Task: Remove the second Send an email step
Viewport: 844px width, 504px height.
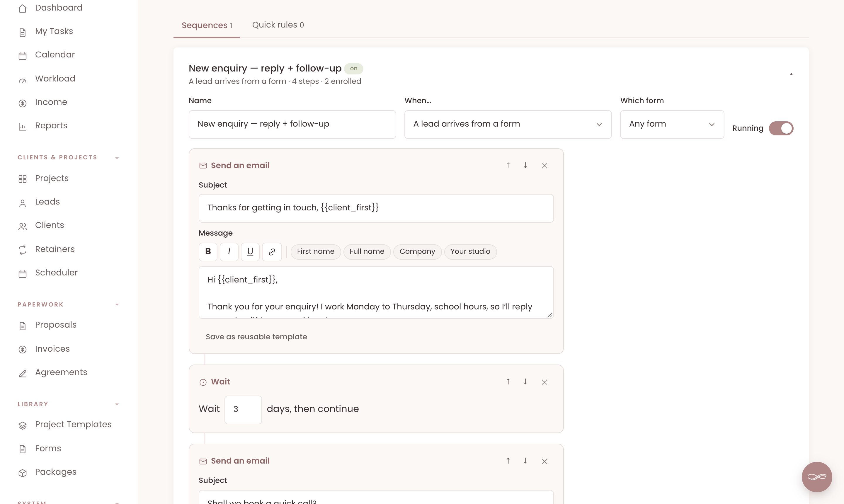Action: 544,461
